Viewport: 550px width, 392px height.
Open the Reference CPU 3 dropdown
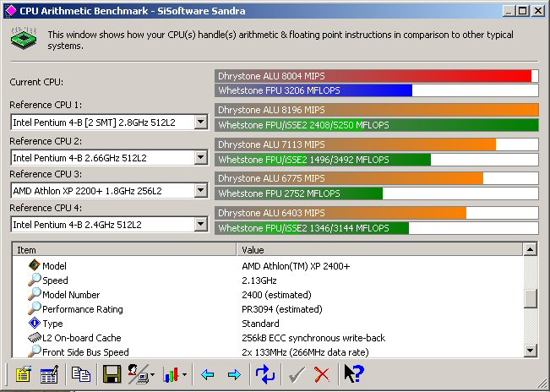pyautogui.click(x=200, y=191)
